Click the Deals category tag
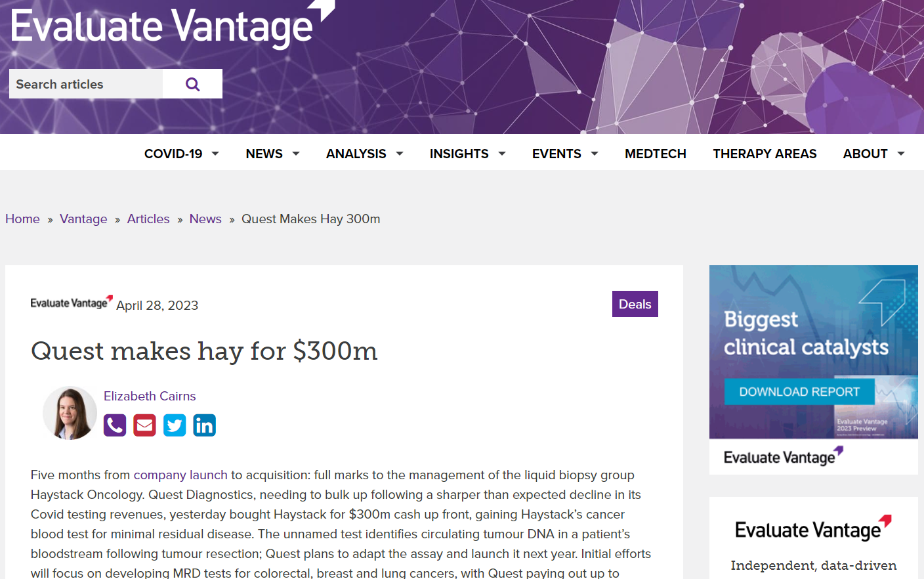924x579 pixels. 635,304
